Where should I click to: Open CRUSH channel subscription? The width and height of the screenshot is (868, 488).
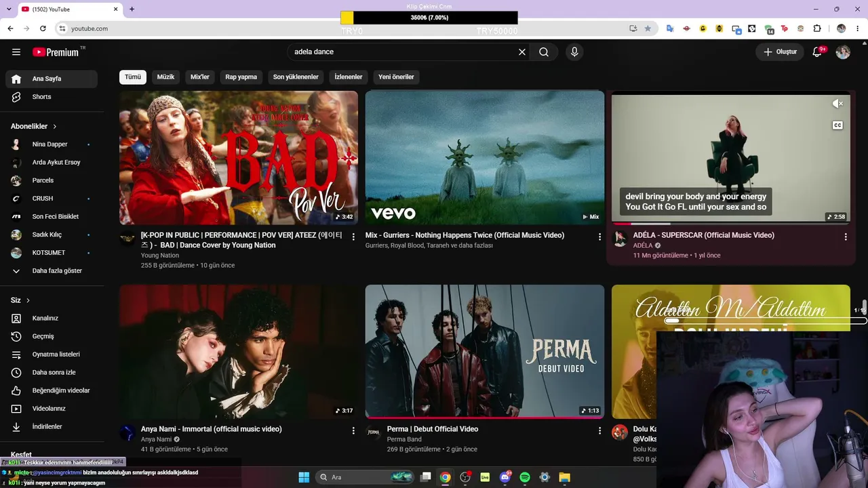click(52, 199)
